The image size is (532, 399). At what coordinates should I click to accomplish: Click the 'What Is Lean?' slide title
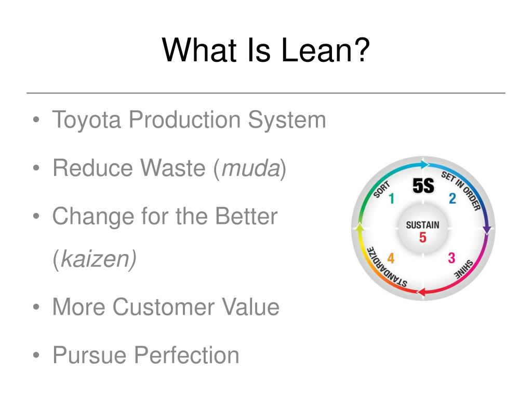(265, 50)
